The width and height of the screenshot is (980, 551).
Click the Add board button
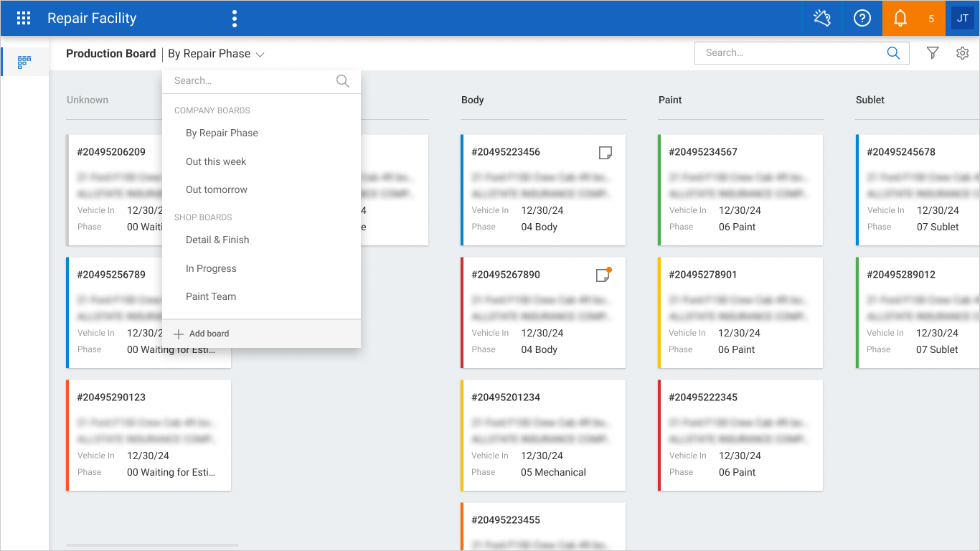tap(202, 334)
